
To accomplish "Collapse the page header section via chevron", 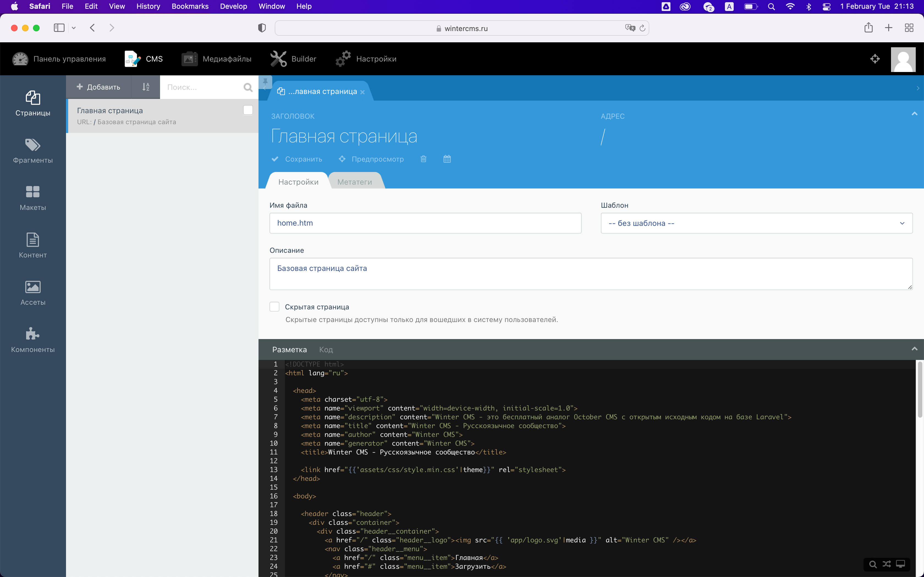I will pyautogui.click(x=915, y=113).
